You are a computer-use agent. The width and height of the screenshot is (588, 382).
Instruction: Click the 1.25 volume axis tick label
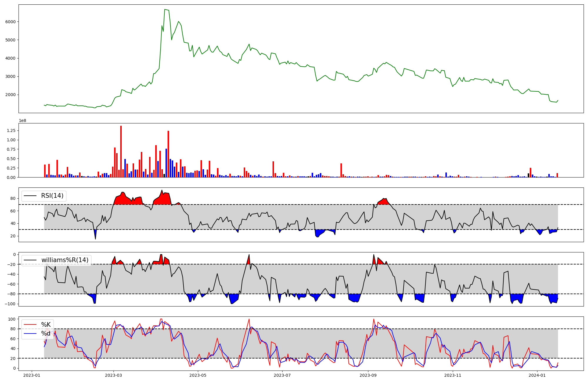point(11,130)
